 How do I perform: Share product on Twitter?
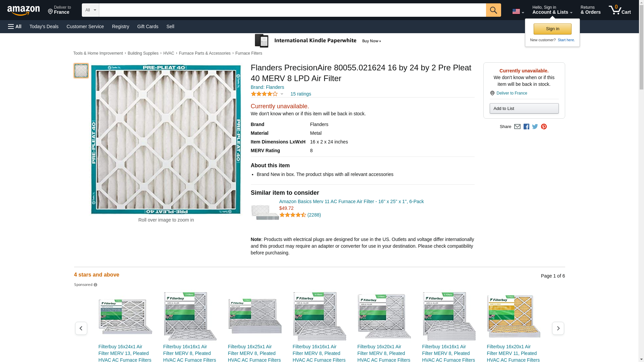[x=535, y=127]
